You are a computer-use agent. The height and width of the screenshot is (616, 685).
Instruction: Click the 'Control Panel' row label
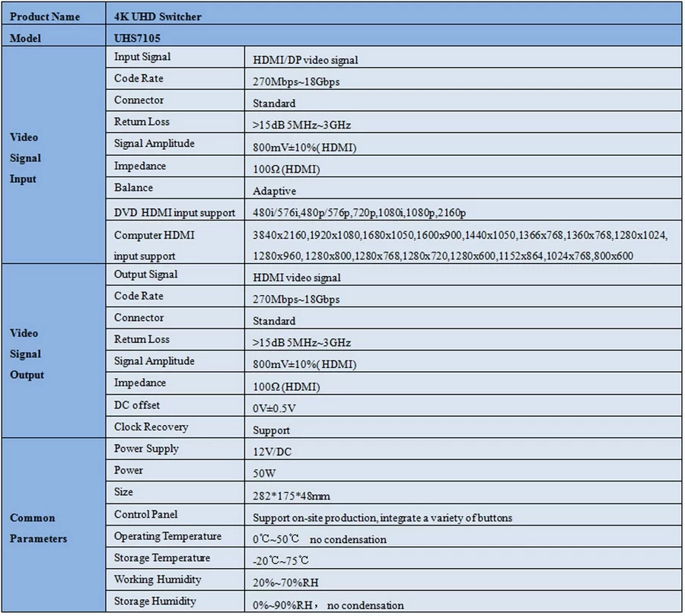(145, 515)
